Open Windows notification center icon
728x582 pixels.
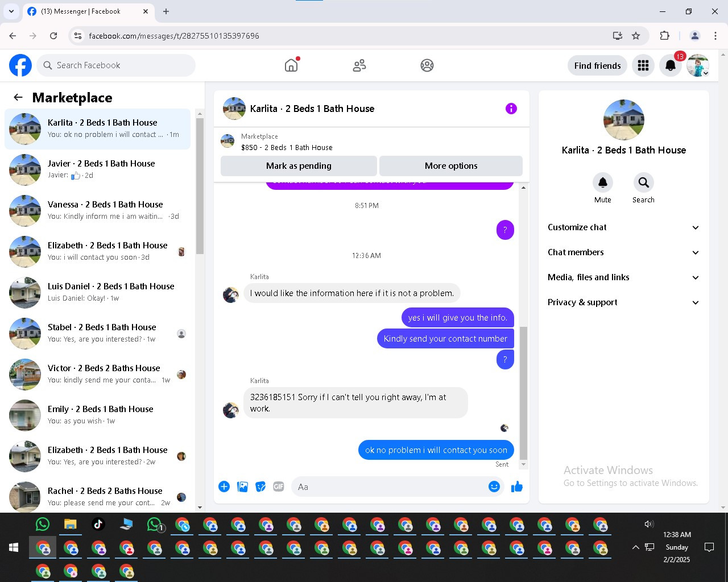(x=709, y=547)
